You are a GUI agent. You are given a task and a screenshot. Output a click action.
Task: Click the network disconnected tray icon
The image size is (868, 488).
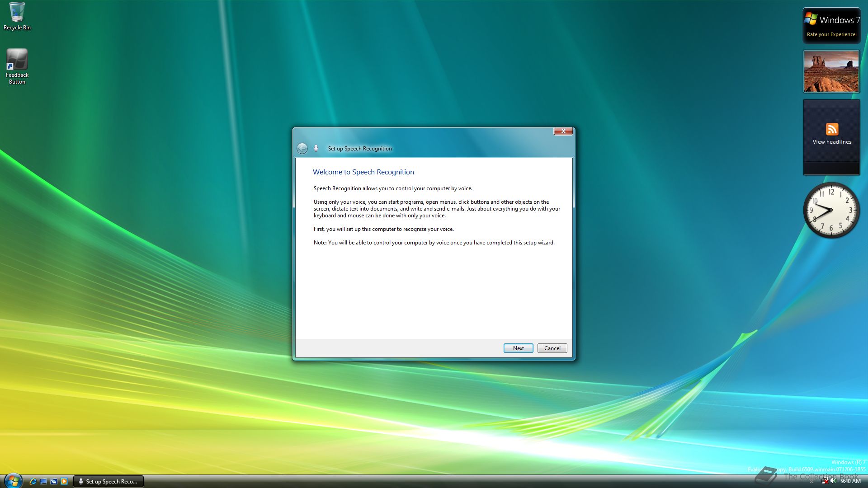[x=825, y=481]
